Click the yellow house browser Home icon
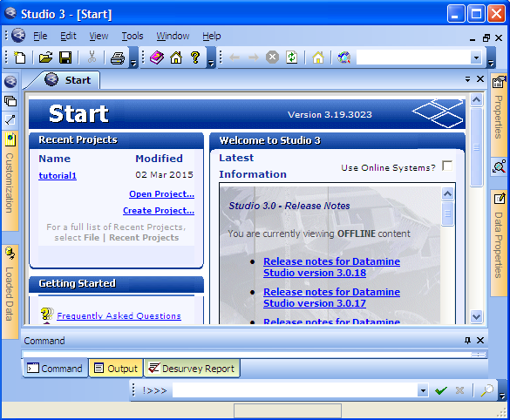This screenshot has width=510, height=420. click(318, 58)
